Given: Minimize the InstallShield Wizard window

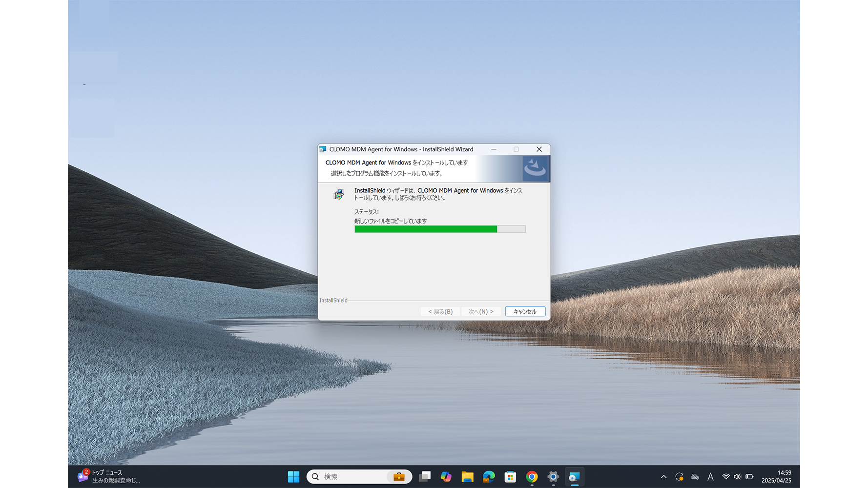Looking at the screenshot, I should [x=494, y=149].
